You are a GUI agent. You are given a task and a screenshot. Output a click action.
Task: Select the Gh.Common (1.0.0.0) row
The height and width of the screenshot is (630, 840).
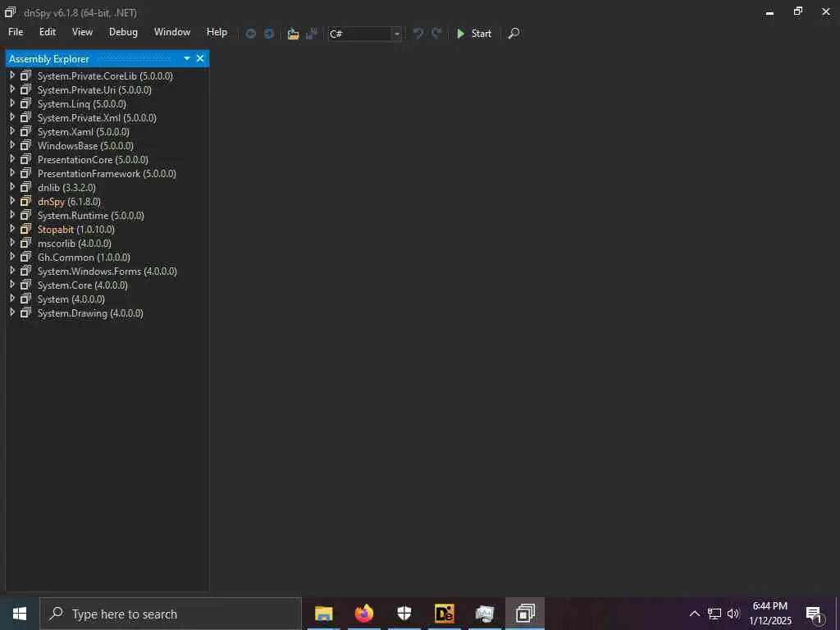point(107,257)
